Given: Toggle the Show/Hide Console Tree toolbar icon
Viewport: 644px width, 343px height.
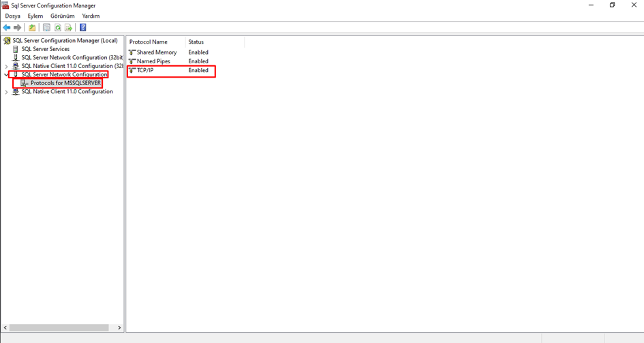Looking at the screenshot, I should click(x=47, y=27).
